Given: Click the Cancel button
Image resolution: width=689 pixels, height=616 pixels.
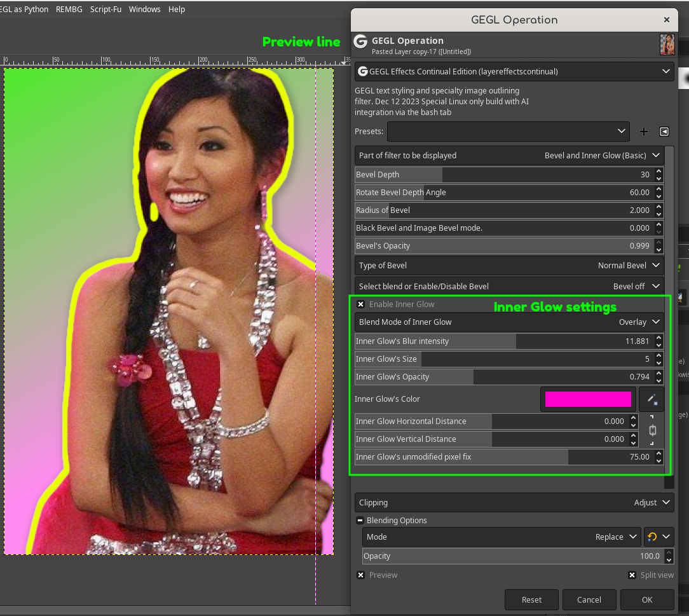Looking at the screenshot, I should (589, 599).
